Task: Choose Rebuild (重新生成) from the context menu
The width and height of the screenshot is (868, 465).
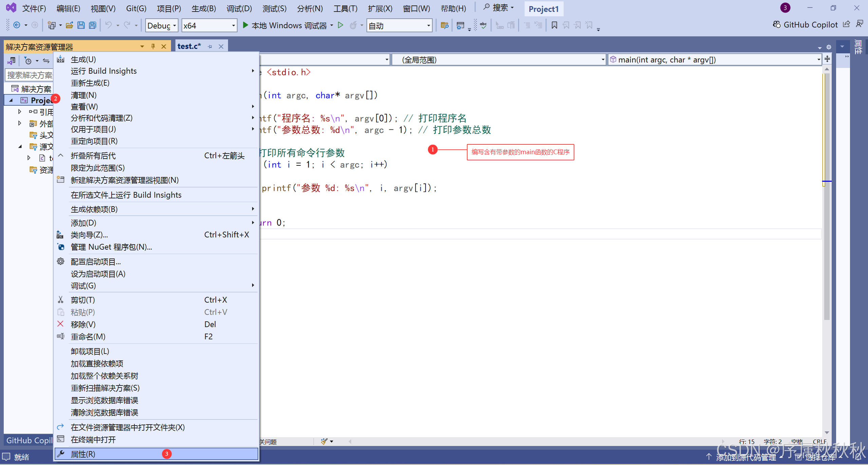Action: (x=90, y=83)
